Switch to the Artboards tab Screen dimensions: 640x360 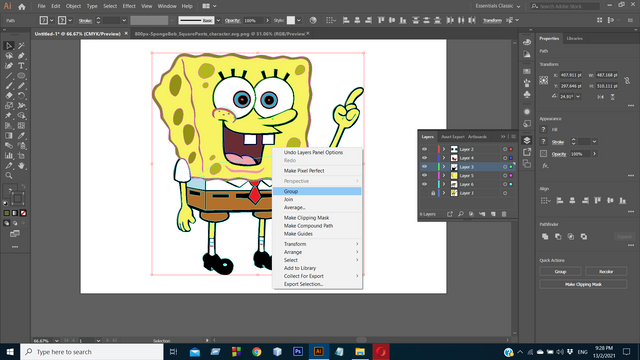[477, 137]
